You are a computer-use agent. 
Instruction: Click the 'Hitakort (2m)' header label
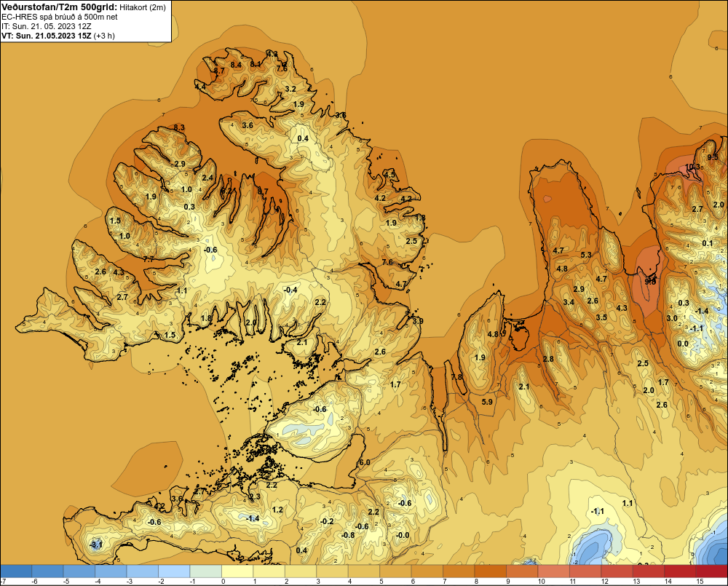pyautogui.click(x=143, y=7)
